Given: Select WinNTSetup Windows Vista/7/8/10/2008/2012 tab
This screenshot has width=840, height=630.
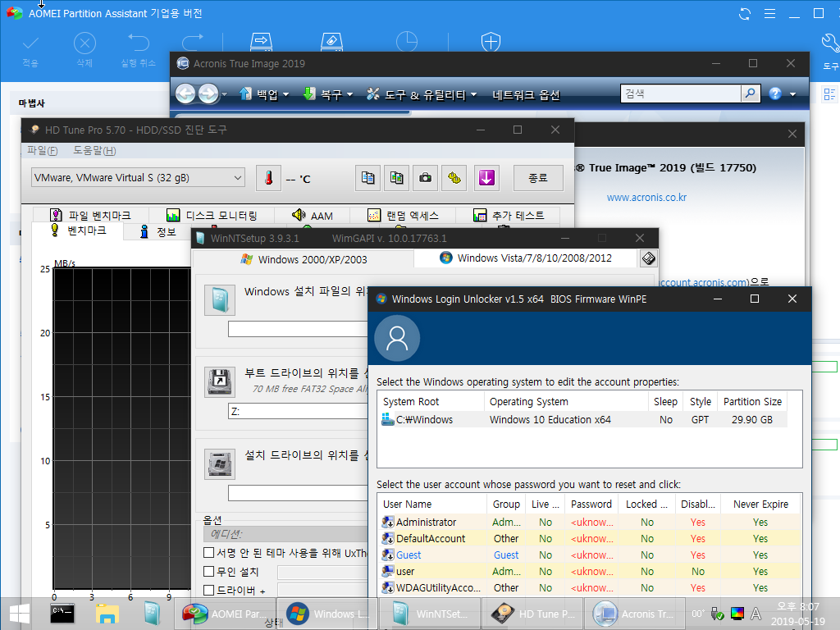Looking at the screenshot, I should (526, 258).
